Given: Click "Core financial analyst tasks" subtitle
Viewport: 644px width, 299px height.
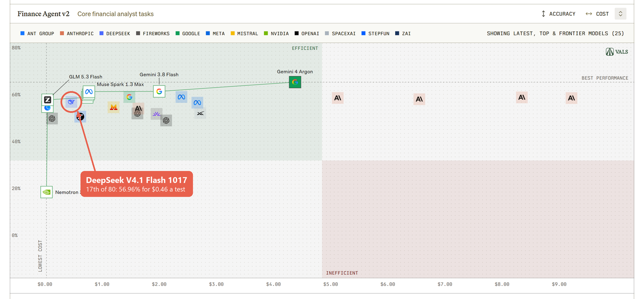Looking at the screenshot, I should coord(116,14).
